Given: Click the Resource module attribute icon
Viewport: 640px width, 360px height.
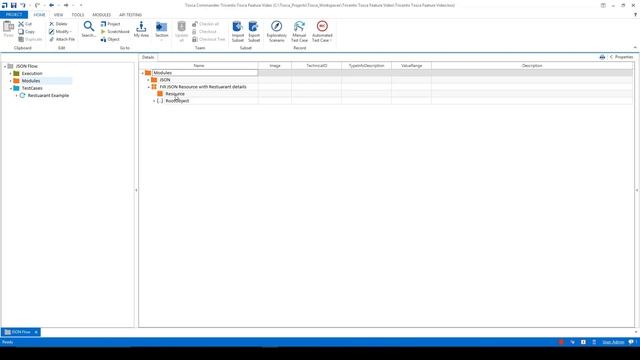Looking at the screenshot, I should tap(160, 93).
